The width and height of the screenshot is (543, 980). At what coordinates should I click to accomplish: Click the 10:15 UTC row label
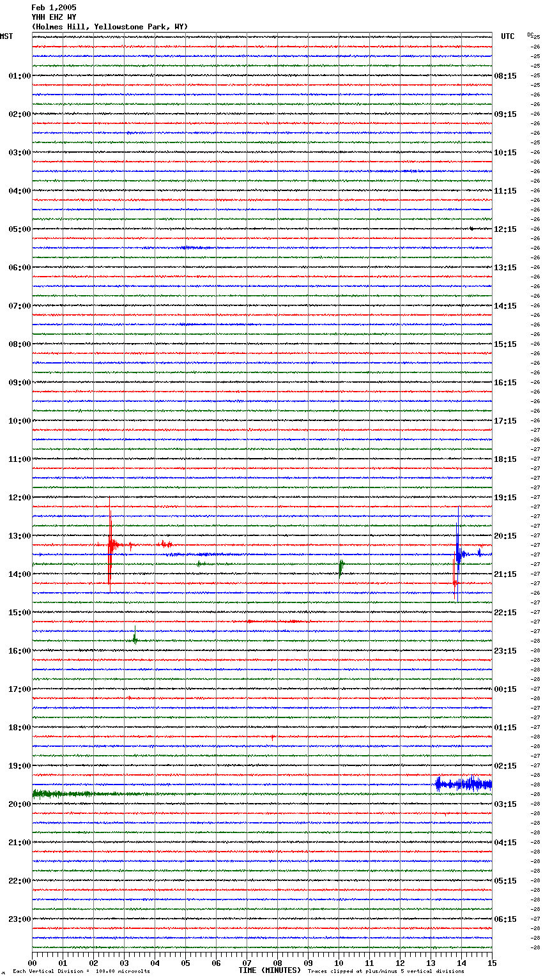click(x=505, y=153)
